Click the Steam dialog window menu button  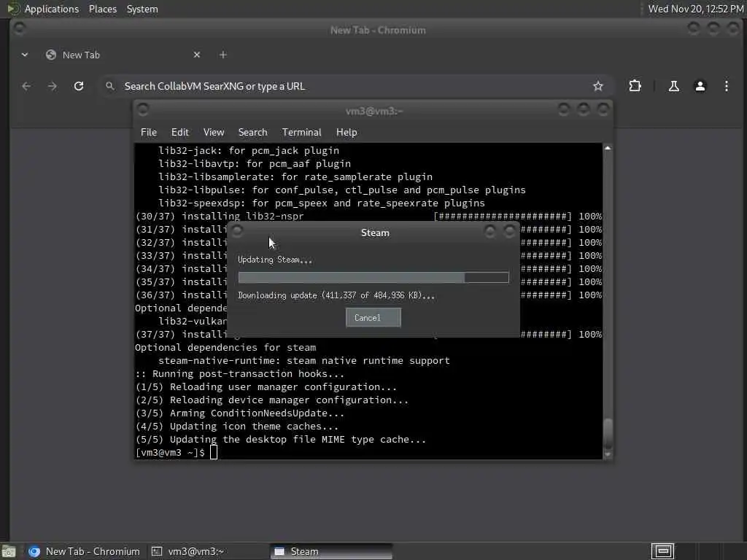[x=237, y=231]
